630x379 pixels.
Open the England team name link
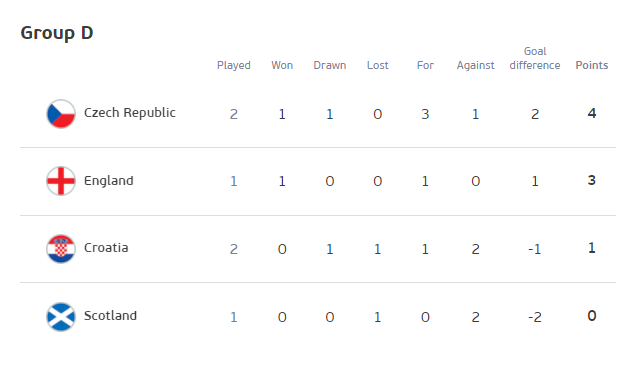click(108, 181)
